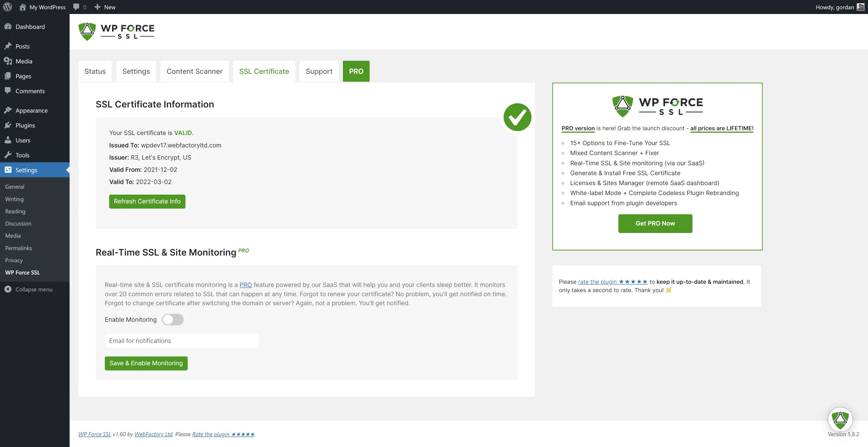The width and height of the screenshot is (868, 447).
Task: Enable Monitoring with the toggle switch
Action: [173, 319]
